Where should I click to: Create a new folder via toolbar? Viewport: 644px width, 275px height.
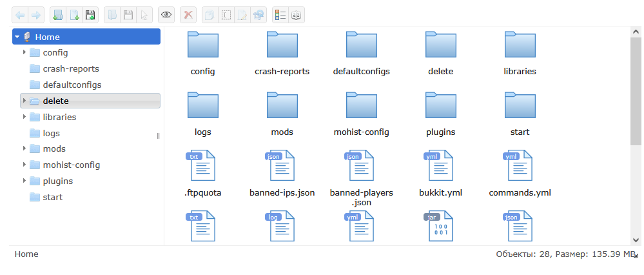[58, 15]
